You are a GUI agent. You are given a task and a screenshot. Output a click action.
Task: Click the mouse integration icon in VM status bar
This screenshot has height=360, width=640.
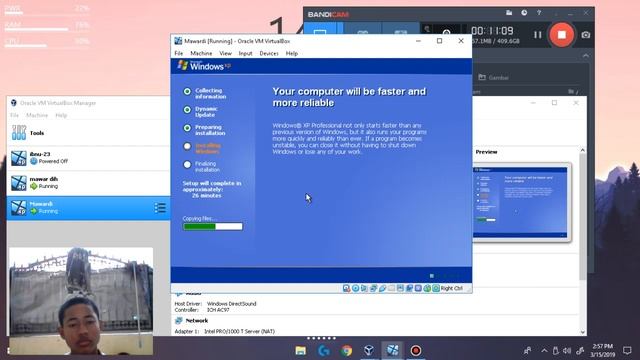coord(427,288)
